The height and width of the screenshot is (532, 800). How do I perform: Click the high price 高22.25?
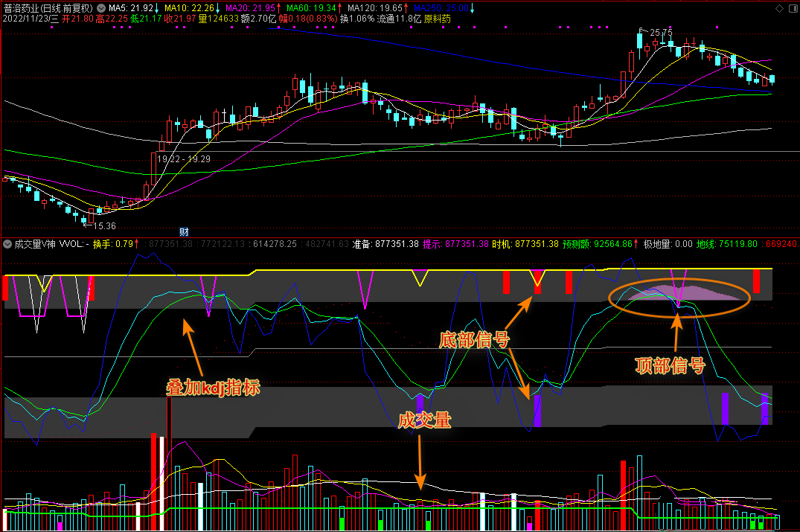(111, 19)
